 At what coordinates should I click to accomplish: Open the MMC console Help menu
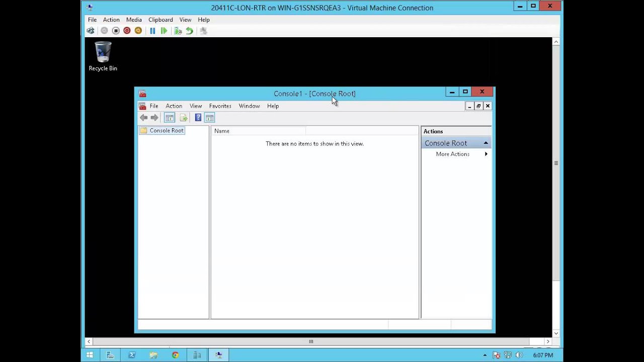[273, 106]
